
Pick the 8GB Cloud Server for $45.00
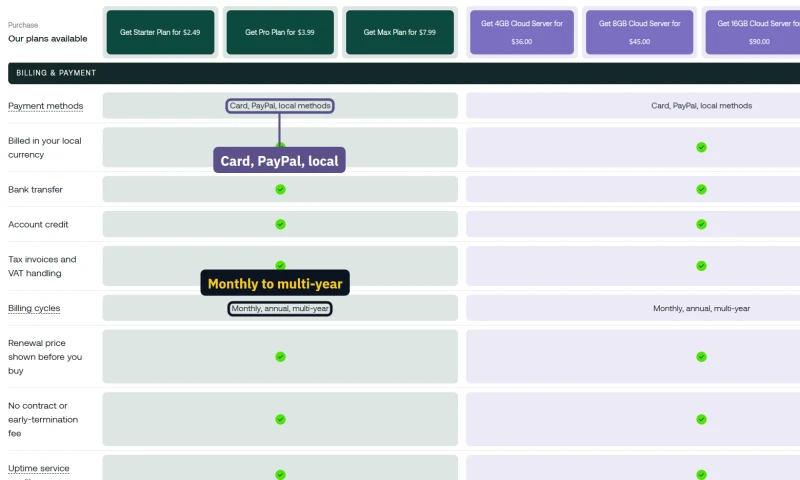[639, 32]
